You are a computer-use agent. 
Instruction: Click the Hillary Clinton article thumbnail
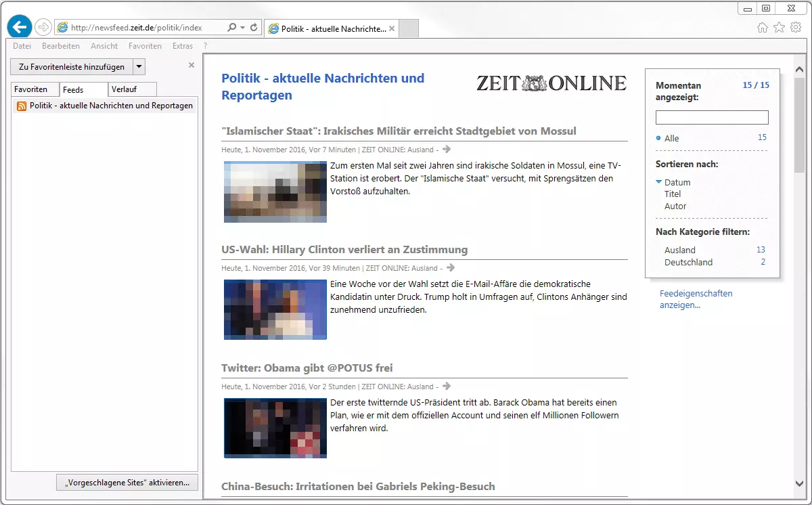click(275, 310)
